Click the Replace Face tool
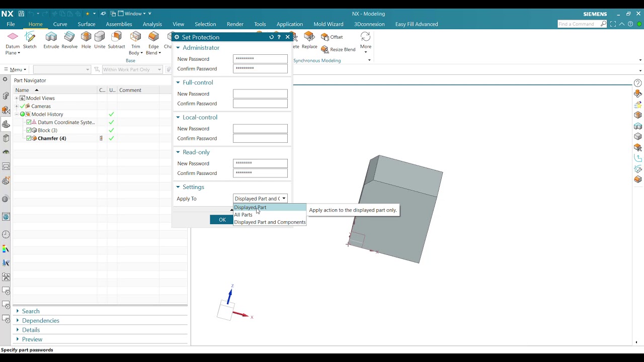 click(309, 40)
